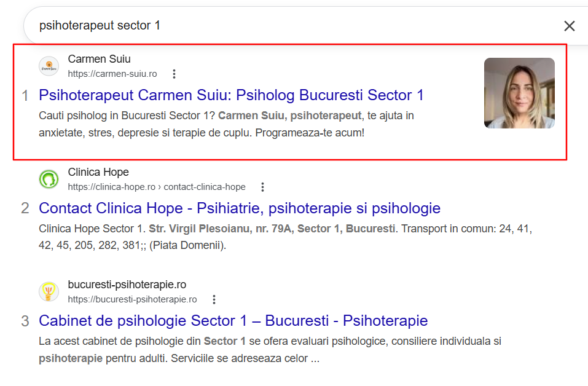This screenshot has height=386, width=588.
Task: Open Psihoterapeut Carmen Suiu result title
Action: pos(231,95)
